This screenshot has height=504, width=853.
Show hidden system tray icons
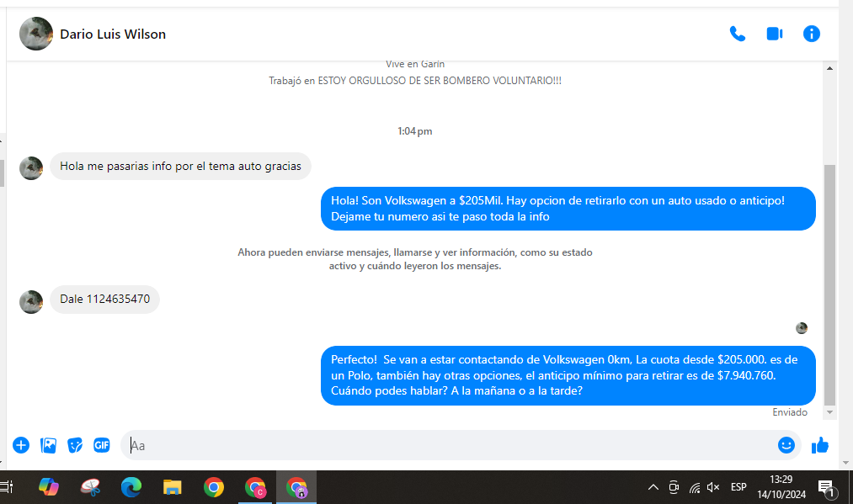(653, 487)
